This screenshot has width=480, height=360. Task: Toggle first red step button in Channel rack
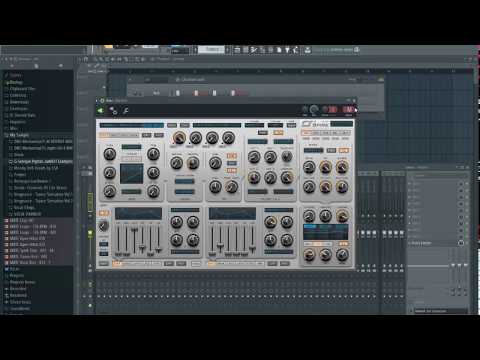click(196, 93)
